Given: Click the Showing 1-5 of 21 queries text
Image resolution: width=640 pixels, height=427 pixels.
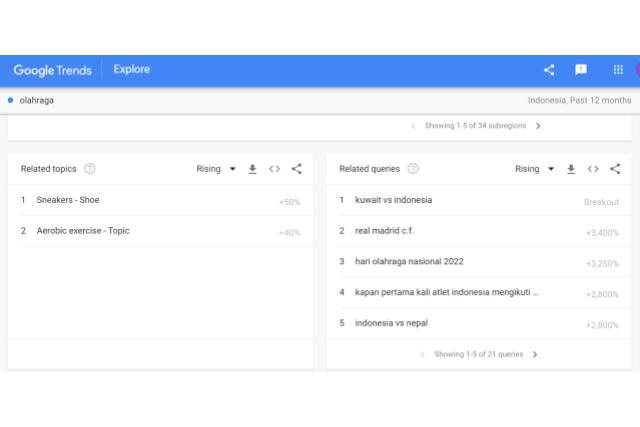Looking at the screenshot, I should tap(479, 354).
